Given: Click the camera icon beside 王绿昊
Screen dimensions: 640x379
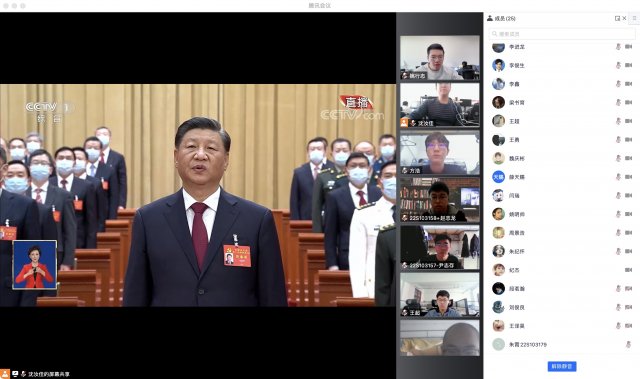Looking at the screenshot, I should (628, 326).
